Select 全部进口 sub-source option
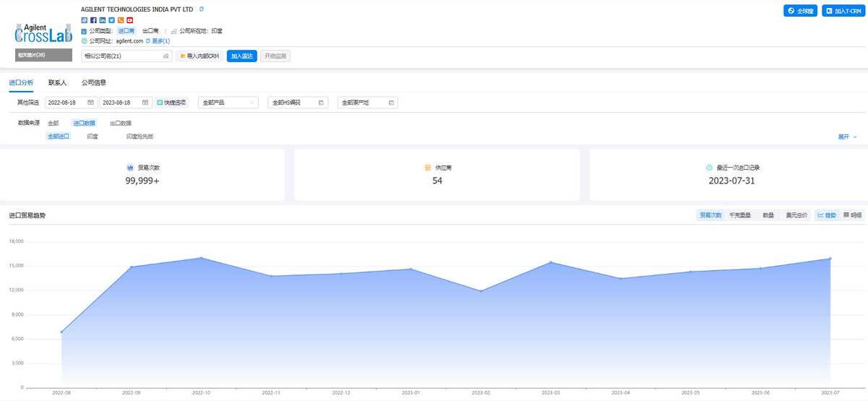Viewport: 868px width, 401px height. coord(59,136)
